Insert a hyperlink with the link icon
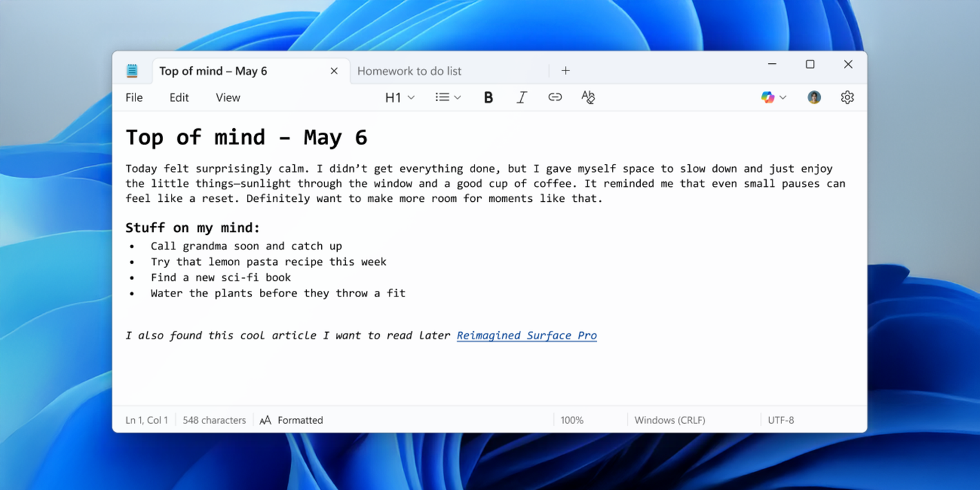The width and height of the screenshot is (980, 490). tap(555, 97)
